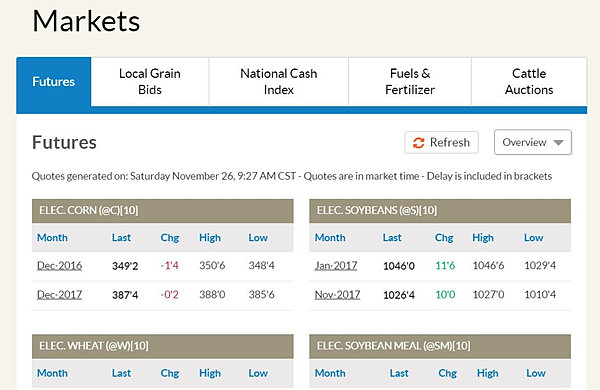Click wheat table High column header
This screenshot has height=390, width=600.
pos(210,373)
